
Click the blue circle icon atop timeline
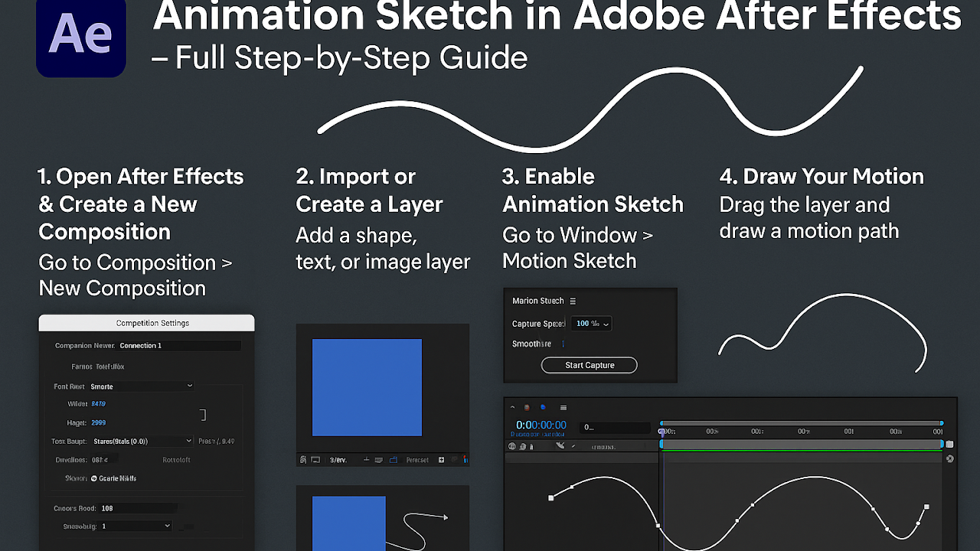click(543, 407)
